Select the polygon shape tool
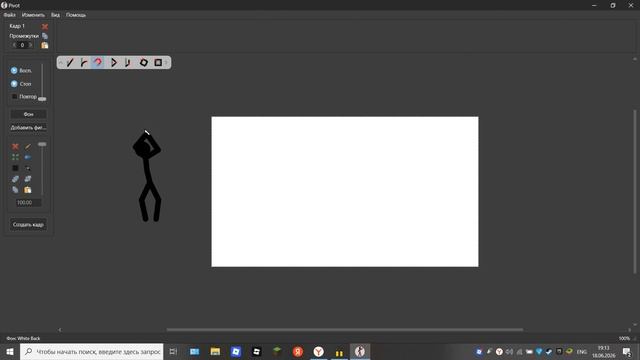This screenshot has width=640, height=360. (143, 62)
